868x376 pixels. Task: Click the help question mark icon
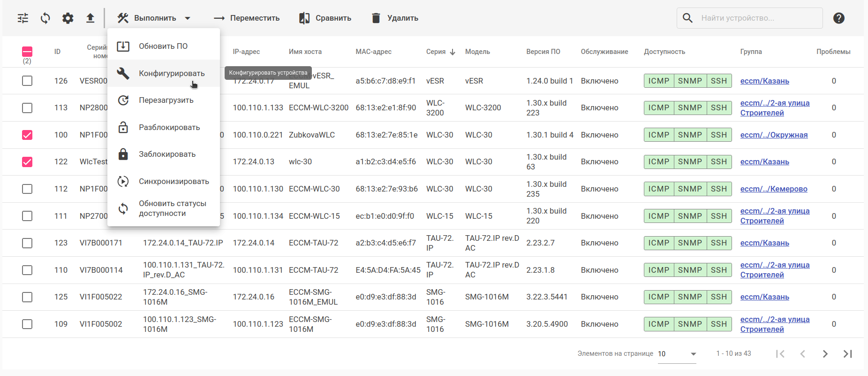[x=839, y=18]
